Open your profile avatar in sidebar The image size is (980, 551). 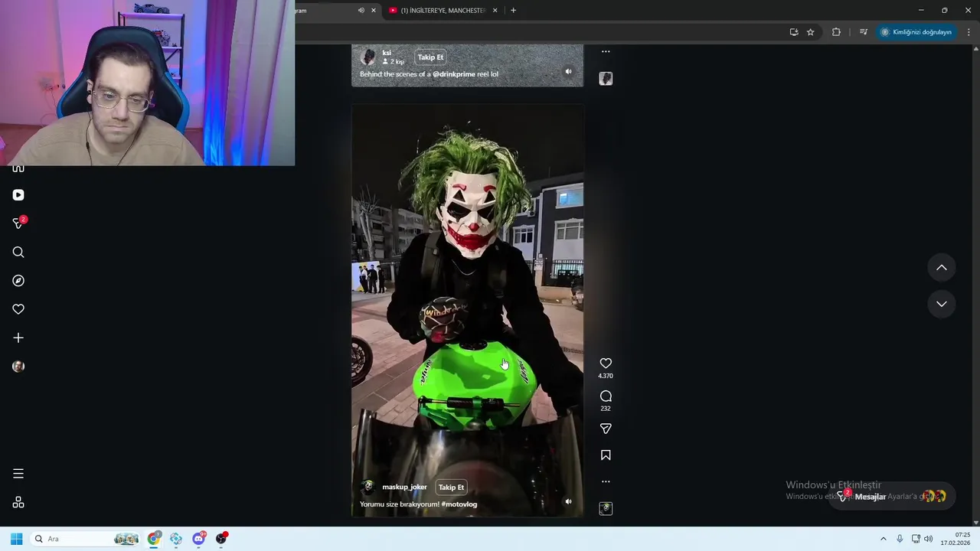point(18,367)
